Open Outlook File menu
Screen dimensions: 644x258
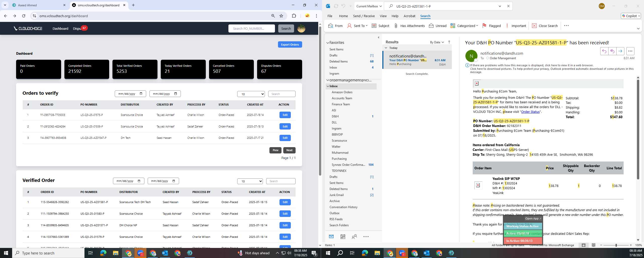pyautogui.click(x=330, y=16)
